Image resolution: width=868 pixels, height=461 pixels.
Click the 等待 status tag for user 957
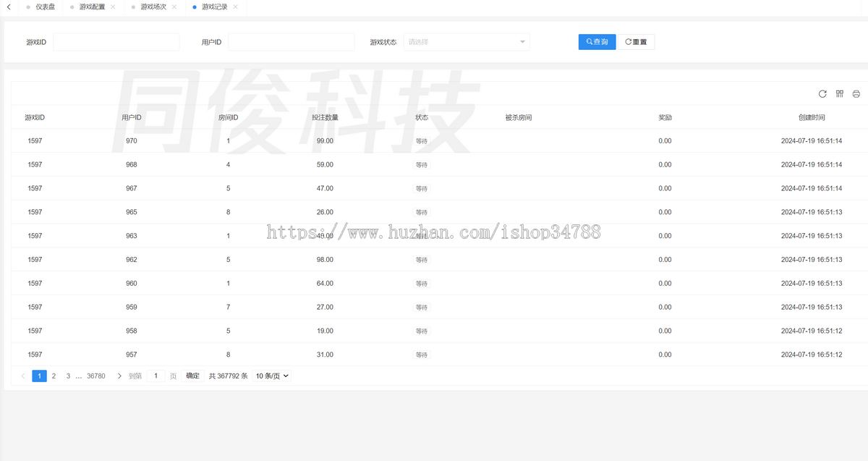tap(422, 355)
